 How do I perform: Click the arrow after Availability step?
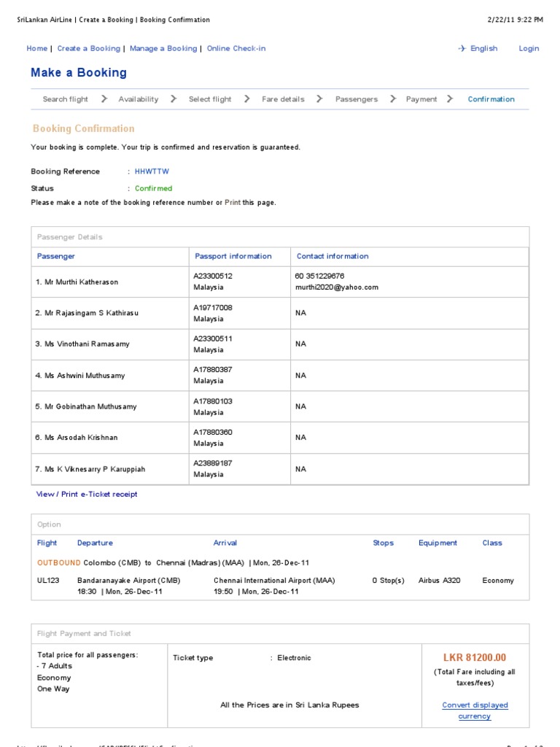pyautogui.click(x=174, y=98)
